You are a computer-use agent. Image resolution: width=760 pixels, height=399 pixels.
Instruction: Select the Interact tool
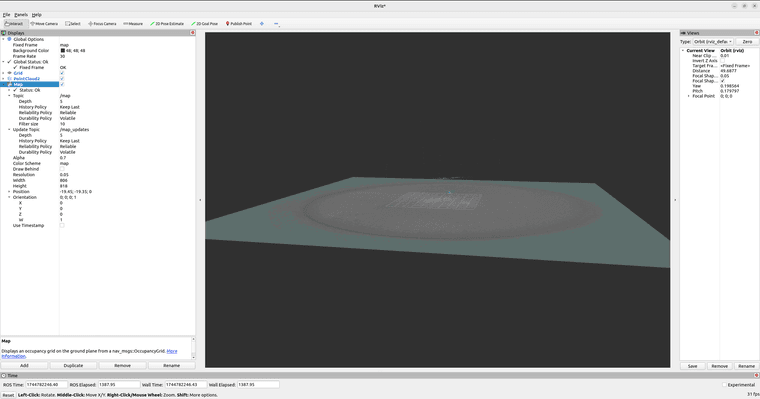click(x=14, y=23)
